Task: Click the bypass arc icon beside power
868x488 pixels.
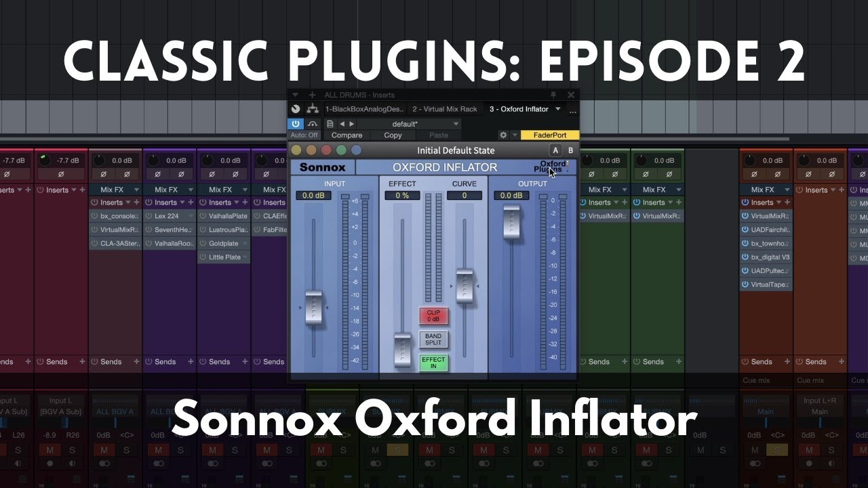Action: [313, 124]
